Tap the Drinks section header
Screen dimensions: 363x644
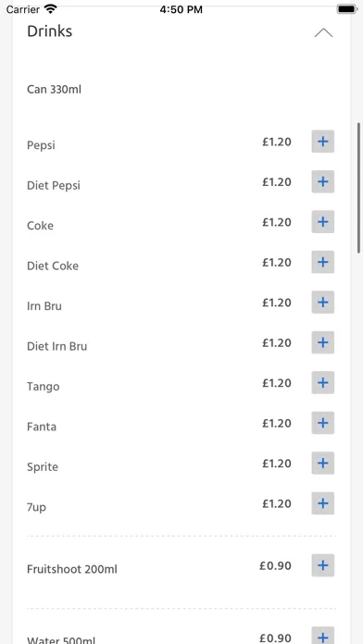49,31
